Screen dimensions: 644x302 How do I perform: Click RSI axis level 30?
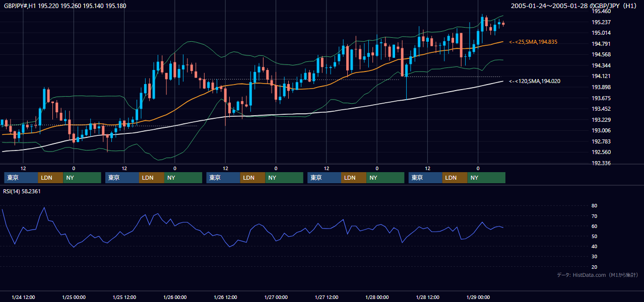point(594,256)
